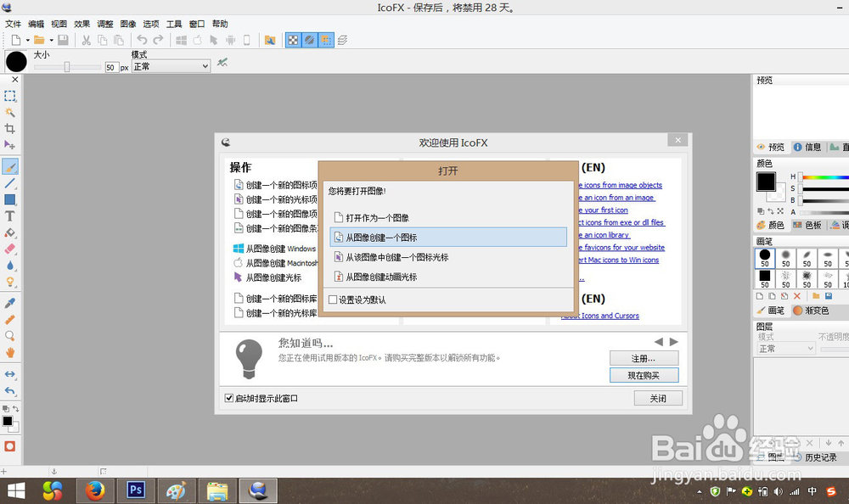Open 'favicons for your website' link
This screenshot has height=504, width=849.
tap(621, 248)
